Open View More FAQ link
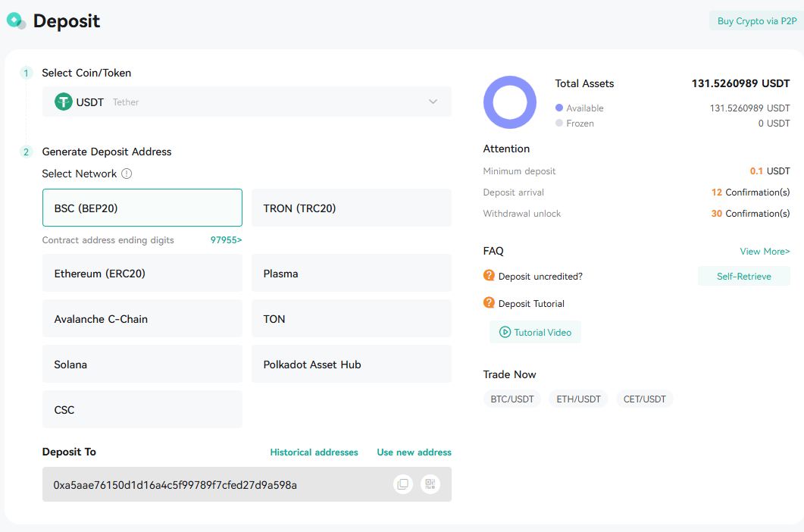 pos(765,252)
